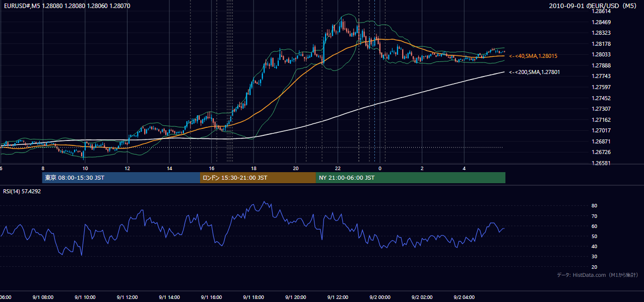Click hour label 14 under the price chart
Image resolution: width=644 pixels, height=302 pixels.
click(x=169, y=168)
